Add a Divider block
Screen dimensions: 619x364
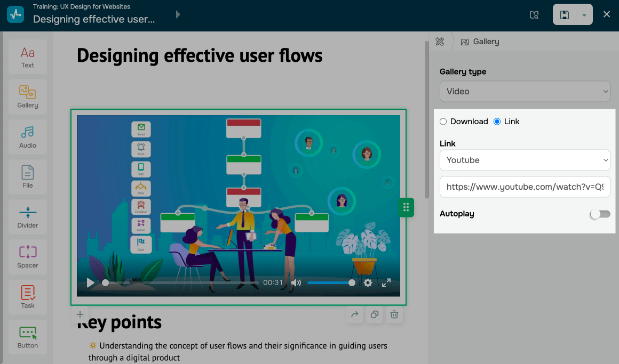point(28,216)
